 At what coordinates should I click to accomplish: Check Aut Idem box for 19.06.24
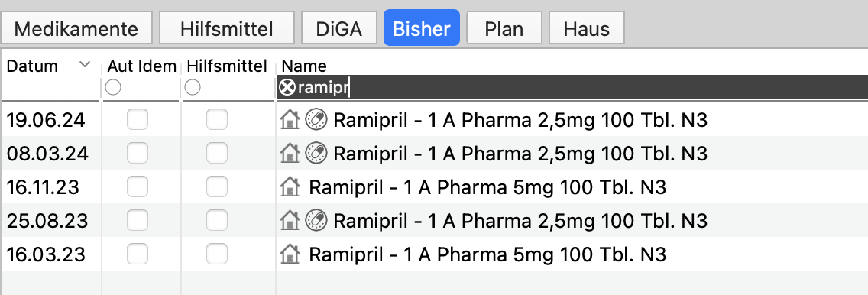(138, 119)
